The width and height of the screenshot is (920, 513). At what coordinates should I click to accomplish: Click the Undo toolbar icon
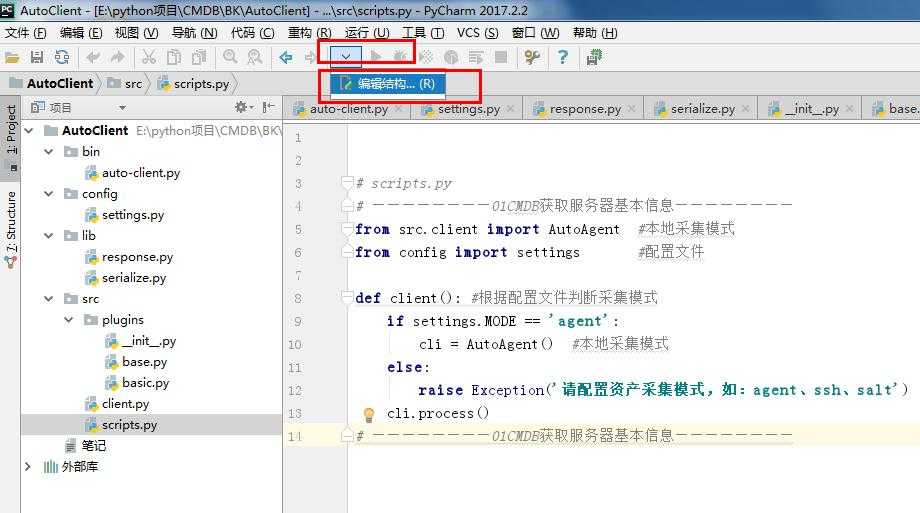click(93, 57)
